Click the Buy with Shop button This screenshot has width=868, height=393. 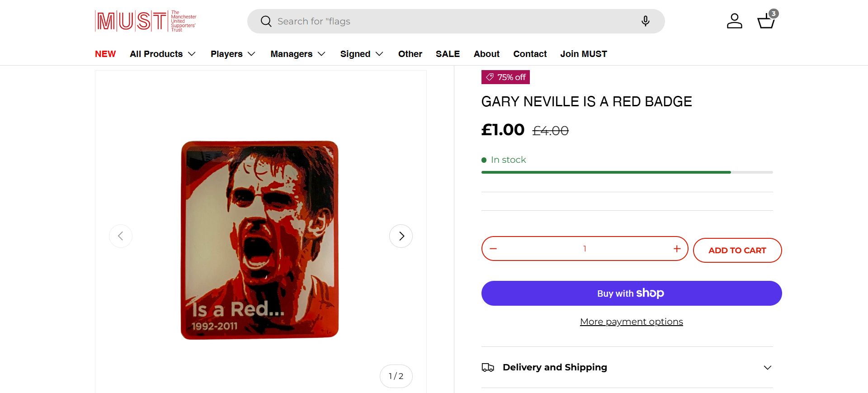point(631,293)
